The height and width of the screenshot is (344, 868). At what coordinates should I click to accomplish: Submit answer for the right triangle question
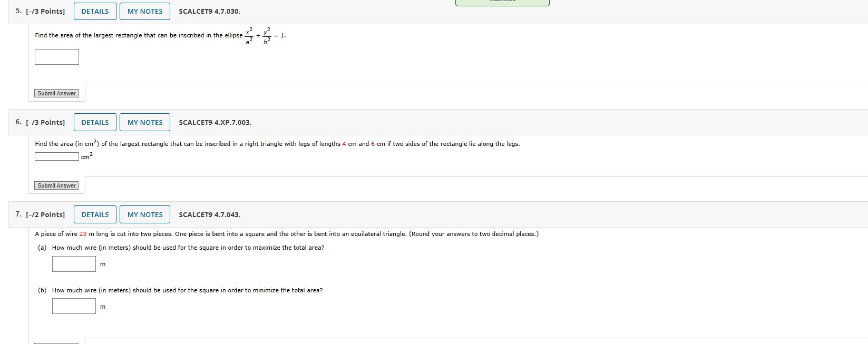56,186
